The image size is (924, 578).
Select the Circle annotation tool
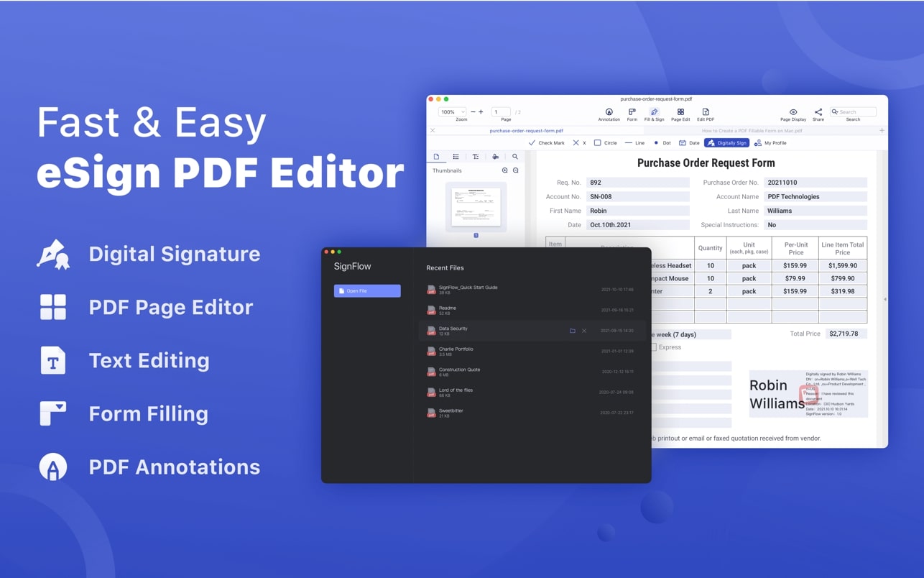pyautogui.click(x=604, y=142)
